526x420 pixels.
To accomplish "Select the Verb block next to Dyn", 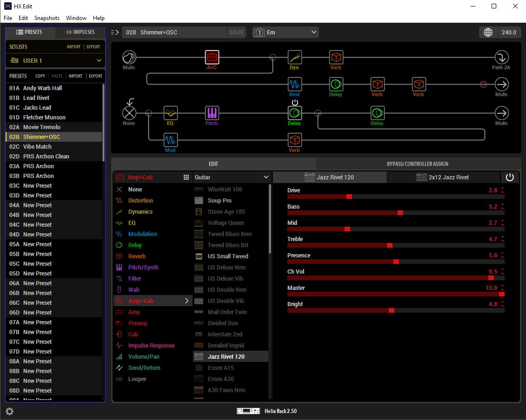I will pyautogui.click(x=336, y=57).
